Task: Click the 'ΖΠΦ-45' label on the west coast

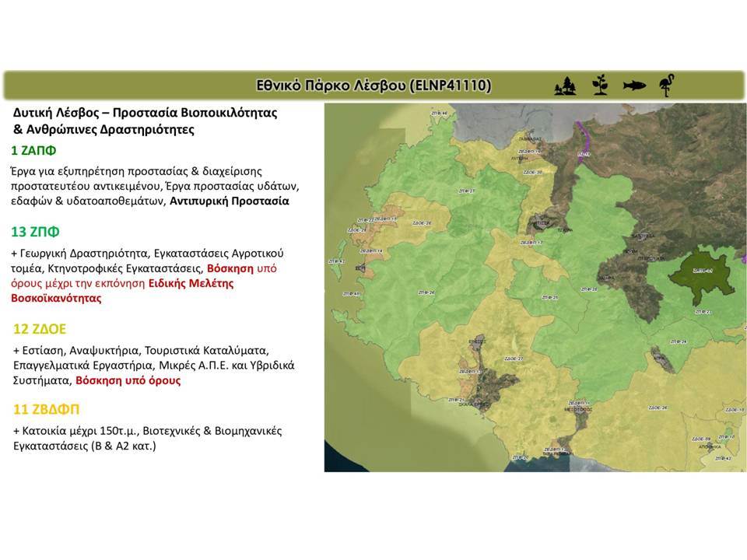Action: pyautogui.click(x=351, y=294)
